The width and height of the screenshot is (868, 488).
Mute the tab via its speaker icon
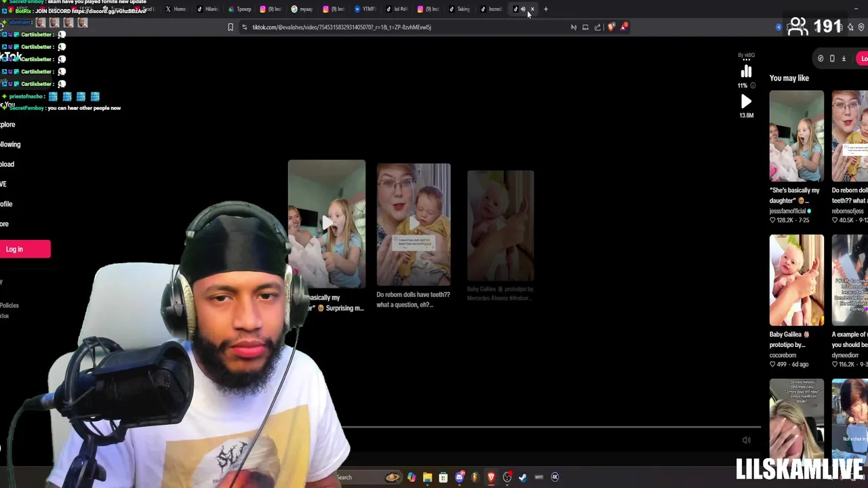point(524,9)
